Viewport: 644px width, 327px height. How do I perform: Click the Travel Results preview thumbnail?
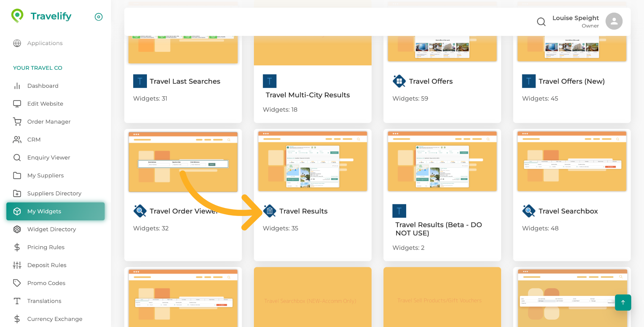coord(313,162)
